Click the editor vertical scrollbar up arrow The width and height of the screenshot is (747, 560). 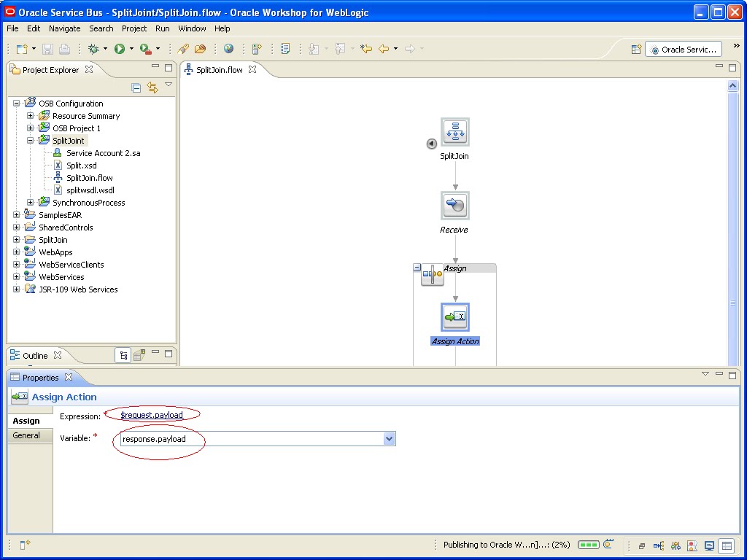pos(732,86)
